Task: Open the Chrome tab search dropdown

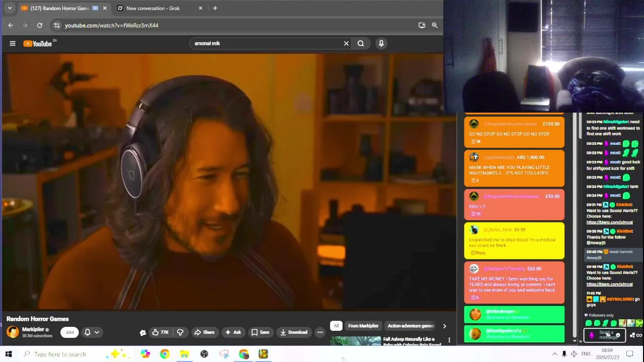Action: point(10,8)
